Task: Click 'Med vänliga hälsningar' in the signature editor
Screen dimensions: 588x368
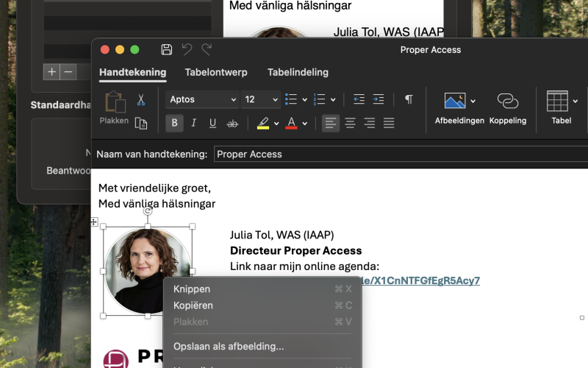Action: click(157, 204)
